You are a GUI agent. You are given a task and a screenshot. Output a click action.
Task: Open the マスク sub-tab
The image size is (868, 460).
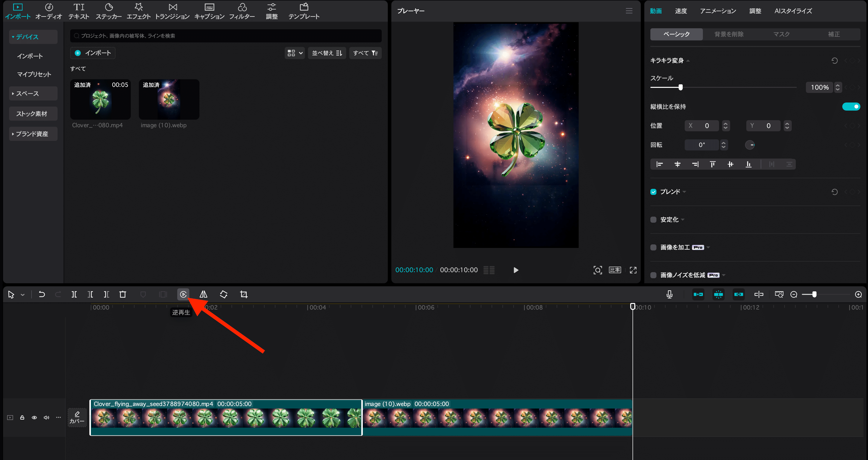click(781, 34)
